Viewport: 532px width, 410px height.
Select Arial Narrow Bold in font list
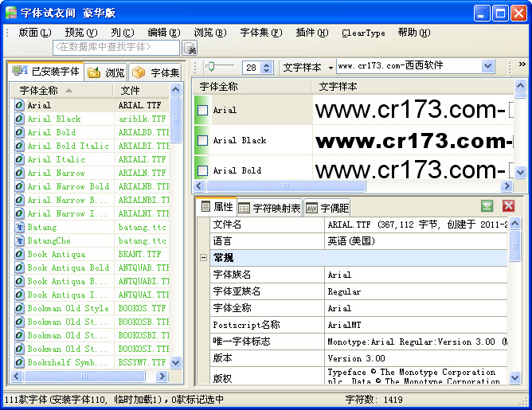pyautogui.click(x=91, y=186)
